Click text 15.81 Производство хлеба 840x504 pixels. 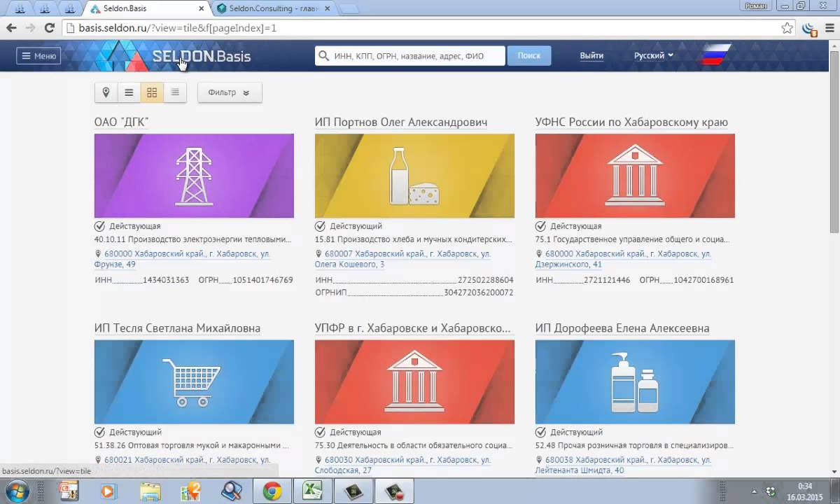[x=413, y=239]
